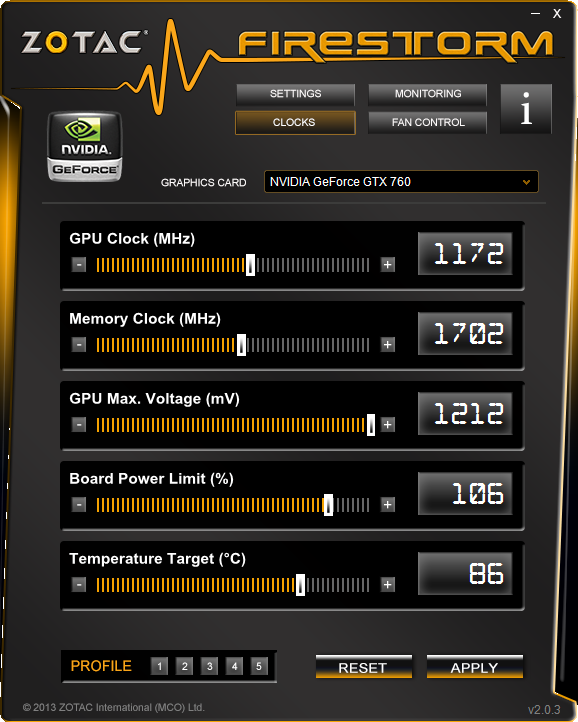578x722 pixels.
Task: Click the copyright text 2013 ZOTAC International
Action: (x=113, y=707)
